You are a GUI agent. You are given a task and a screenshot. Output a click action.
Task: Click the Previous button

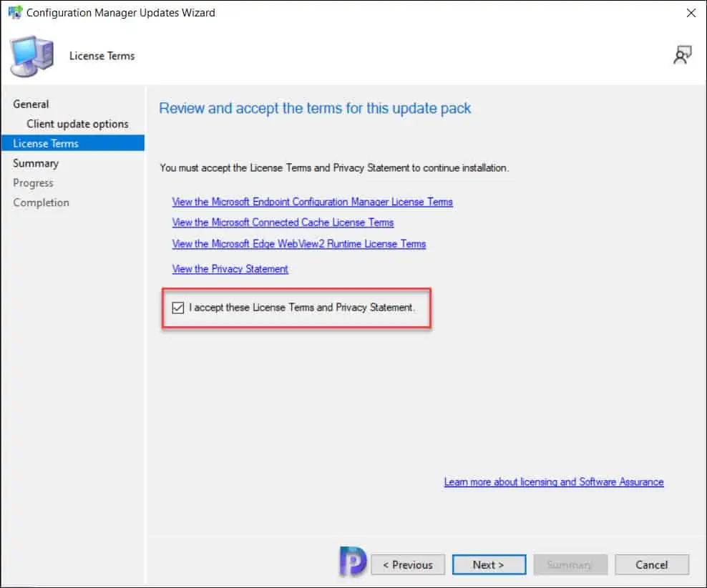pos(408,564)
